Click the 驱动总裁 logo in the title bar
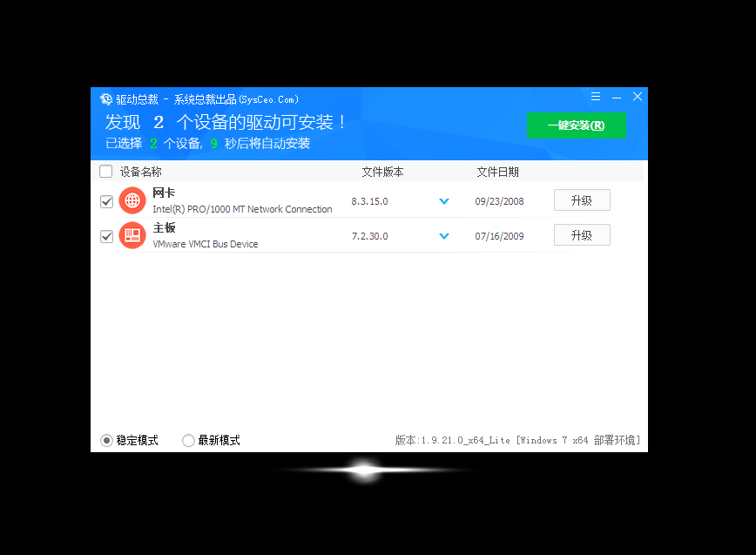756x555 pixels. (106, 98)
